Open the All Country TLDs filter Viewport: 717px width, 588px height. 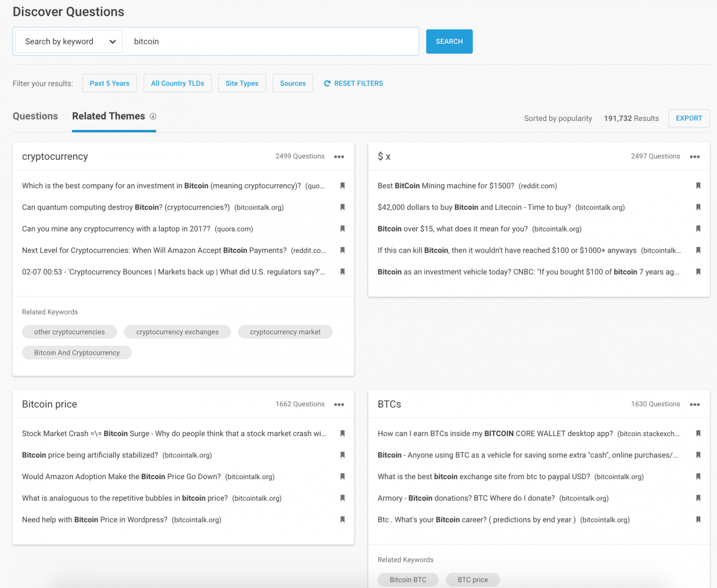pyautogui.click(x=177, y=84)
